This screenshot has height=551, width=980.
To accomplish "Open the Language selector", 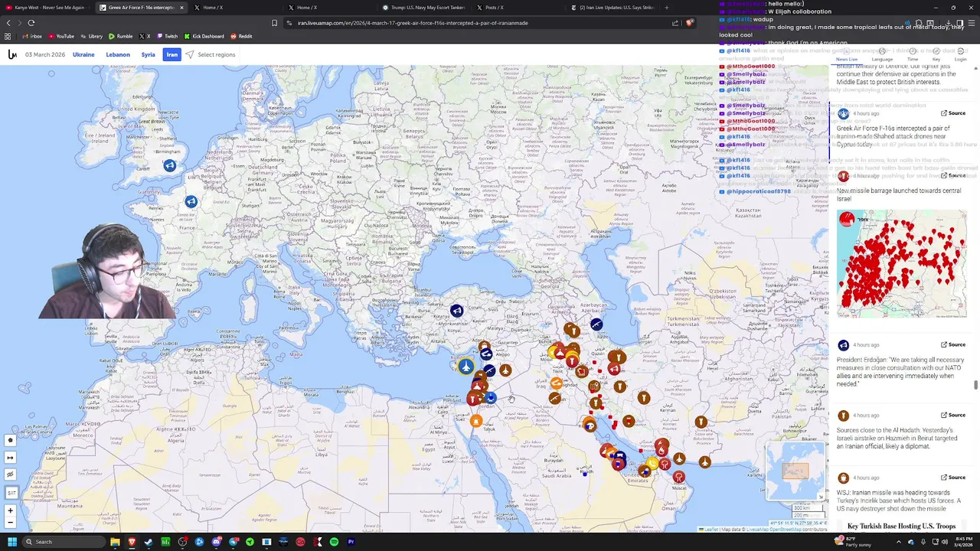I will (x=882, y=55).
